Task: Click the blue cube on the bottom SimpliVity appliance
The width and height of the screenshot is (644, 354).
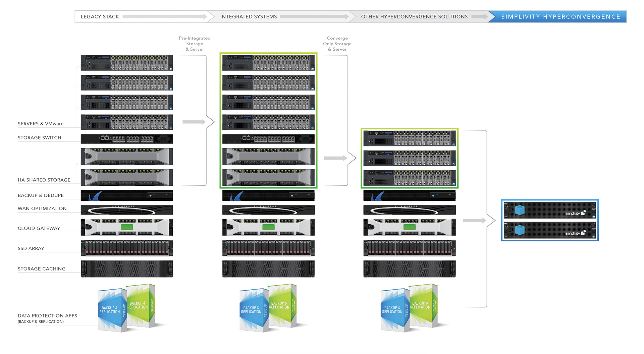Action: (520, 230)
